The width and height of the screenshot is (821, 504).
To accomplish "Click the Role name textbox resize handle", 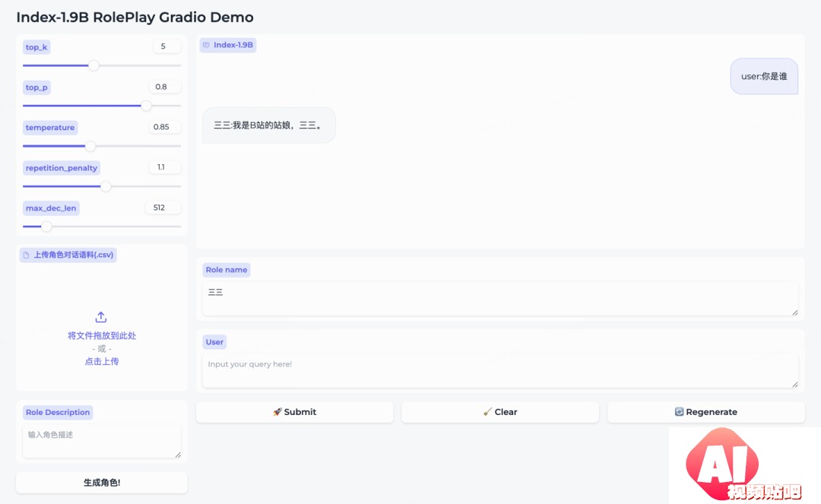I will (x=795, y=312).
